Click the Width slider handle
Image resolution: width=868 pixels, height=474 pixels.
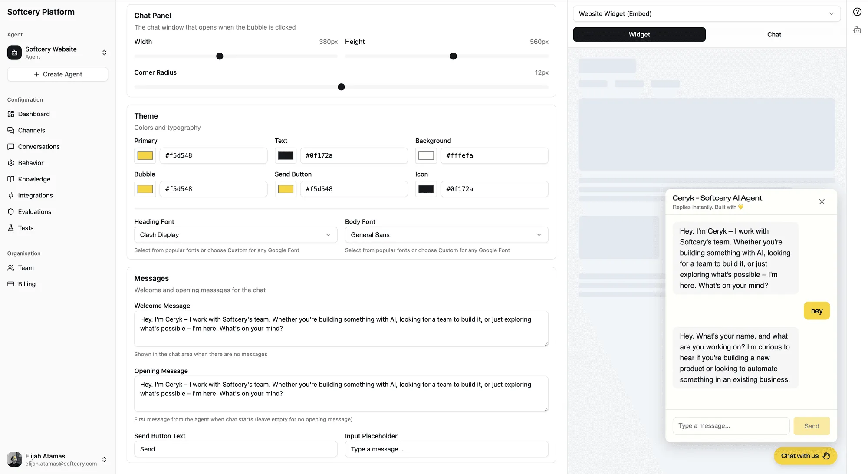pyautogui.click(x=220, y=56)
